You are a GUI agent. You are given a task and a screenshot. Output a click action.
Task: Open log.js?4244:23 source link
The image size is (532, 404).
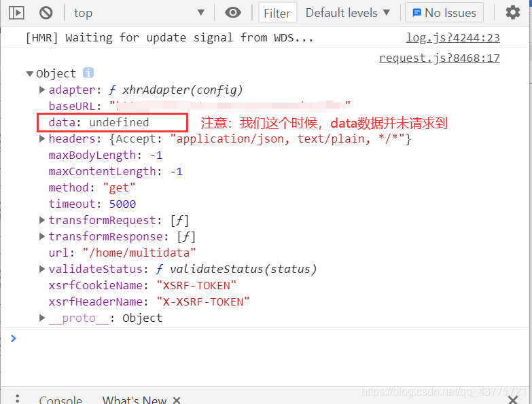coord(453,37)
